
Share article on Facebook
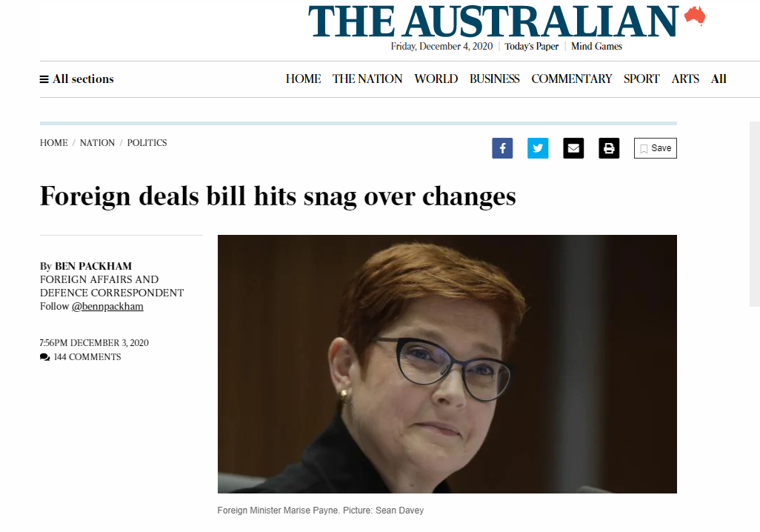[x=502, y=148]
